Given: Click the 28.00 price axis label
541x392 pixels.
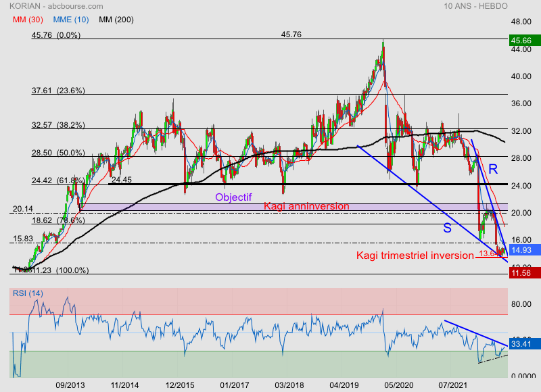Looking at the screenshot, I should pos(521,158).
